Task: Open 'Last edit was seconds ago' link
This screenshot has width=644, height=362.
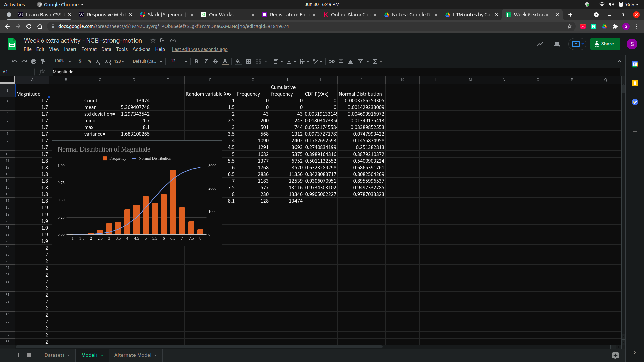Action: (200, 49)
